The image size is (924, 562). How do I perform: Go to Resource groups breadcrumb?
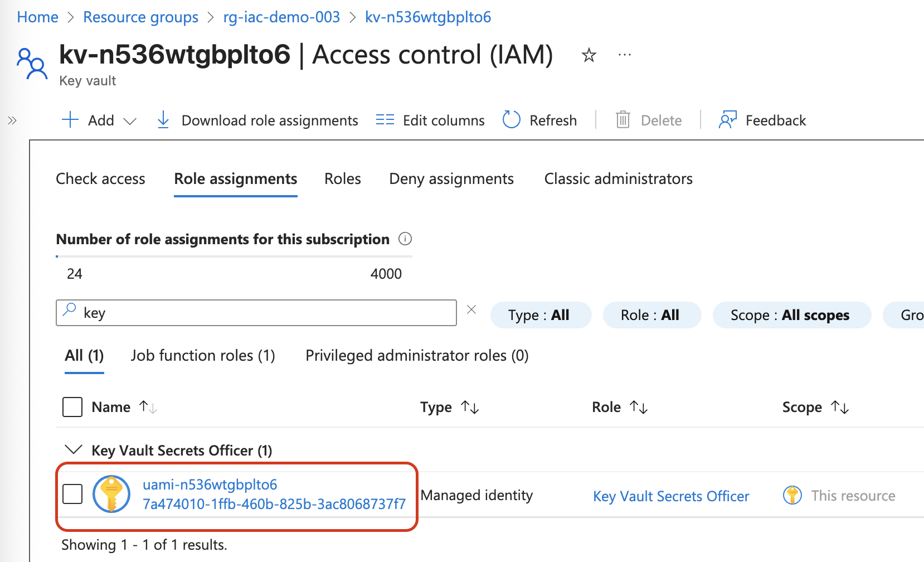(140, 17)
